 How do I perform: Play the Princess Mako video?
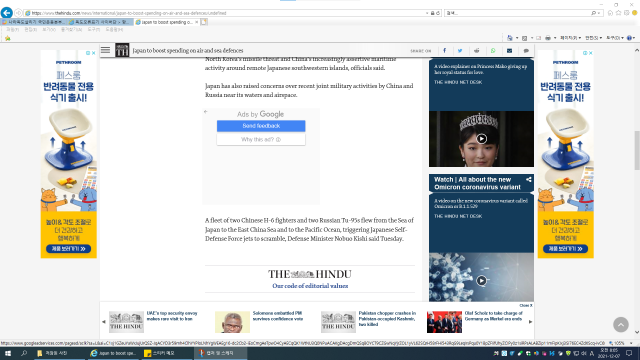tap(481, 139)
